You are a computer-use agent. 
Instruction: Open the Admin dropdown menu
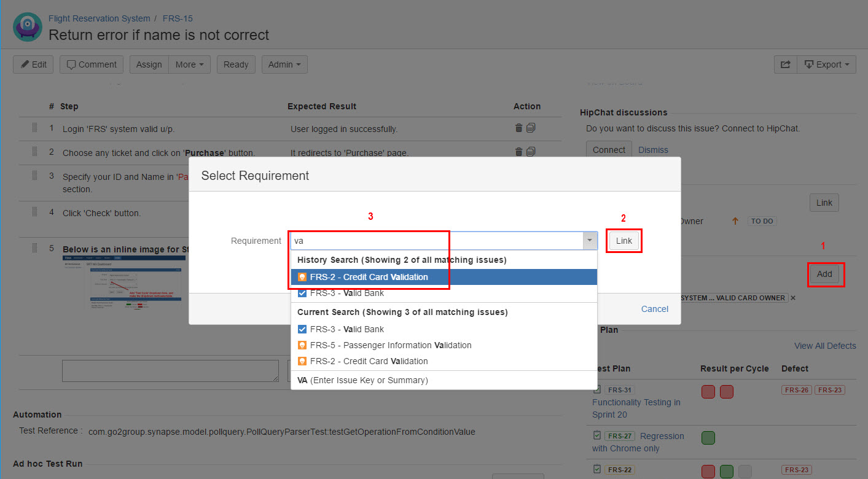tap(284, 64)
